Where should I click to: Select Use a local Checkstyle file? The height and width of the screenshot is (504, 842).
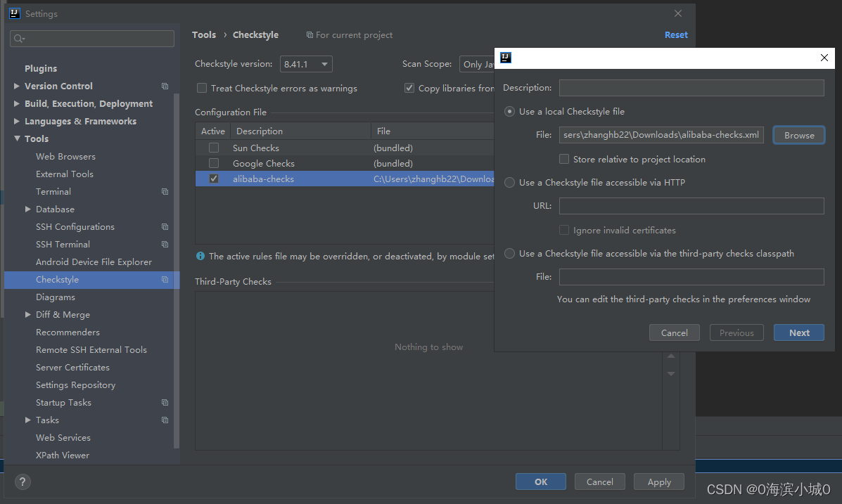509,111
